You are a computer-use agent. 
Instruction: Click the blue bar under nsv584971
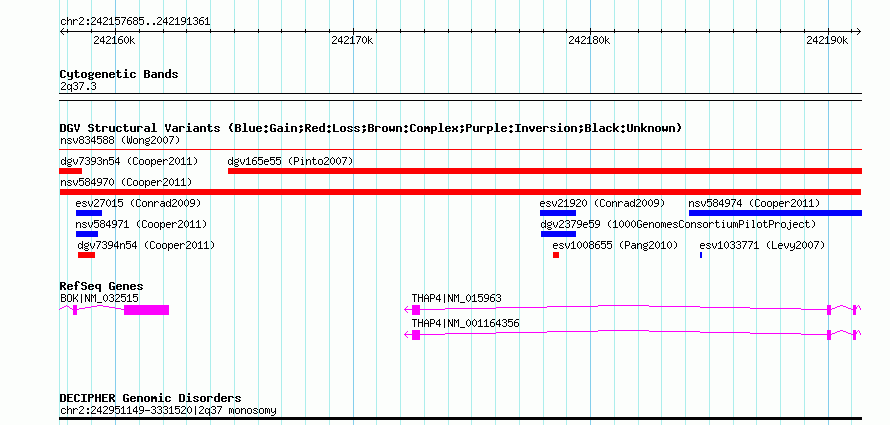[87, 234]
